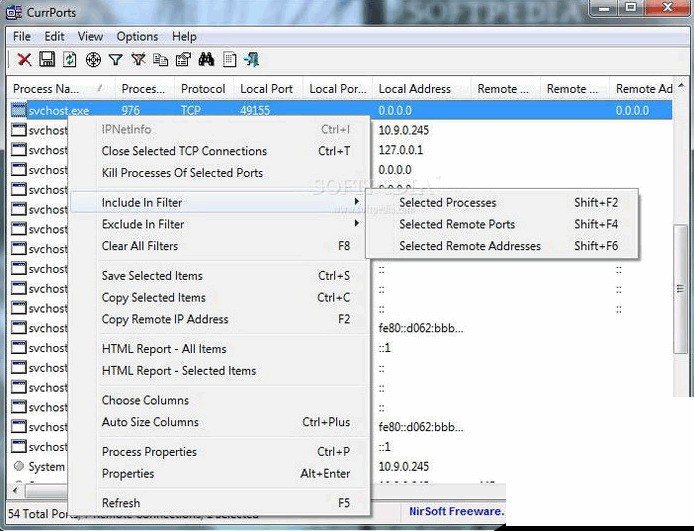This screenshot has height=531, width=694.
Task: Click Refresh in the context menu
Action: (220, 503)
